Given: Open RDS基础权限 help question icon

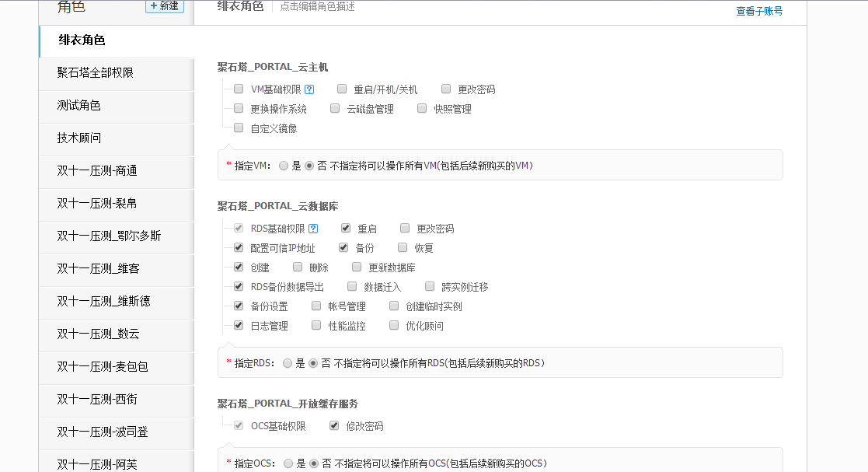Looking at the screenshot, I should 313,229.
